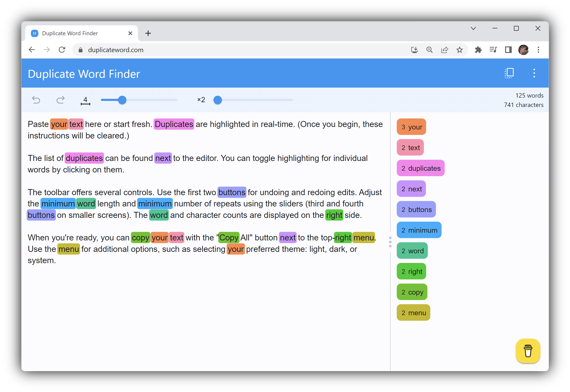The width and height of the screenshot is (570, 392).
Task: Click the undo arrow icon
Action: 37,100
